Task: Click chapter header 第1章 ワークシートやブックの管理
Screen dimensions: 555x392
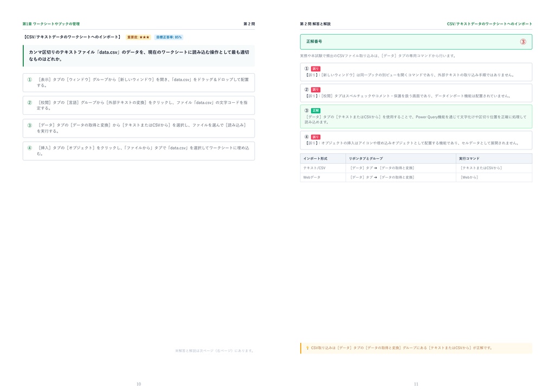Action: click(51, 24)
